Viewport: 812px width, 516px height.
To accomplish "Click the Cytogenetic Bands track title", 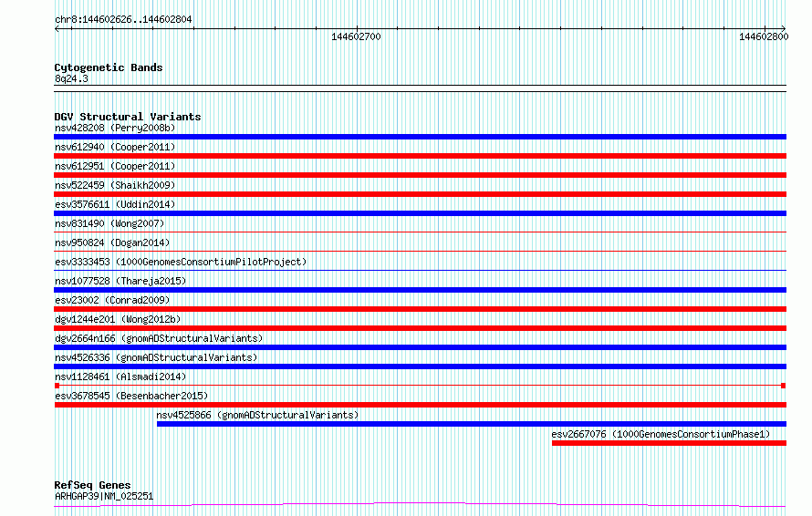I will (x=109, y=67).
